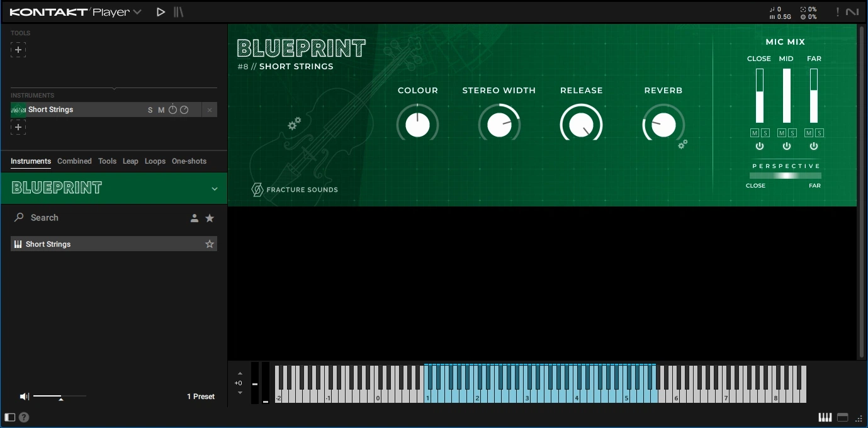Switch to the Tools tab

click(x=107, y=161)
